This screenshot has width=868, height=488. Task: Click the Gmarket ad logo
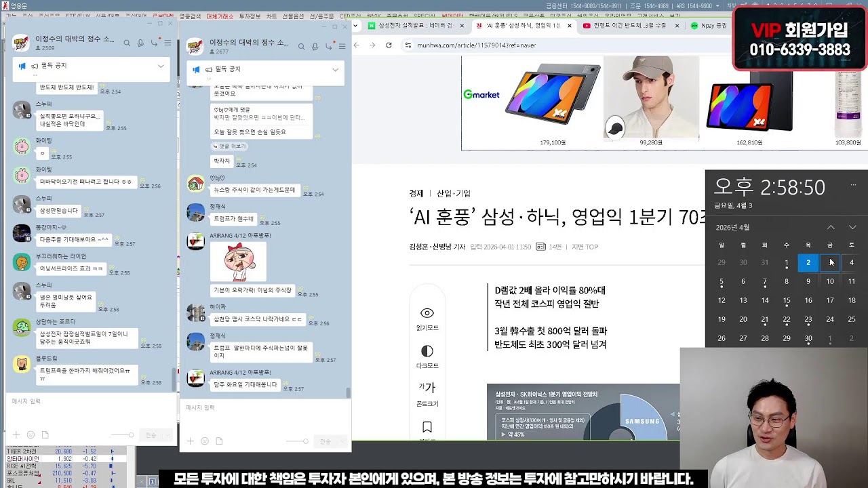point(481,94)
